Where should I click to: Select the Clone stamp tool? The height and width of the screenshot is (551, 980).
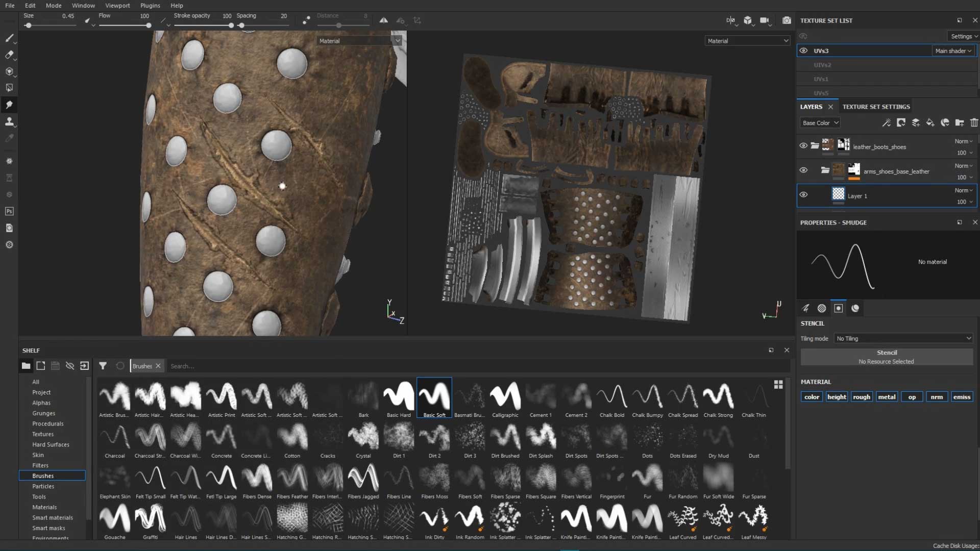[9, 121]
